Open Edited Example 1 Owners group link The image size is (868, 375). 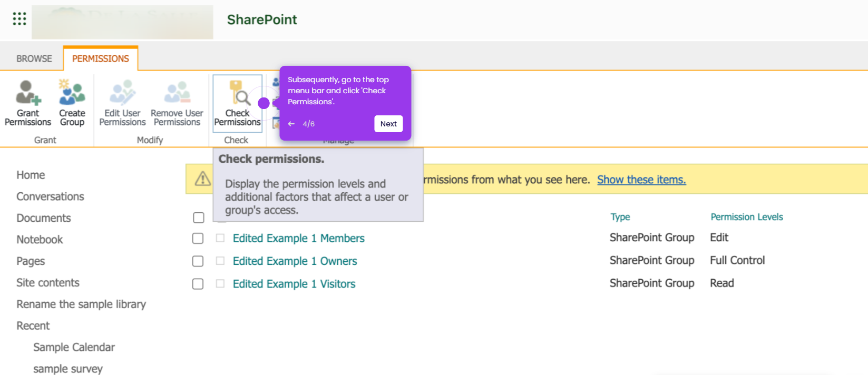[x=295, y=261]
